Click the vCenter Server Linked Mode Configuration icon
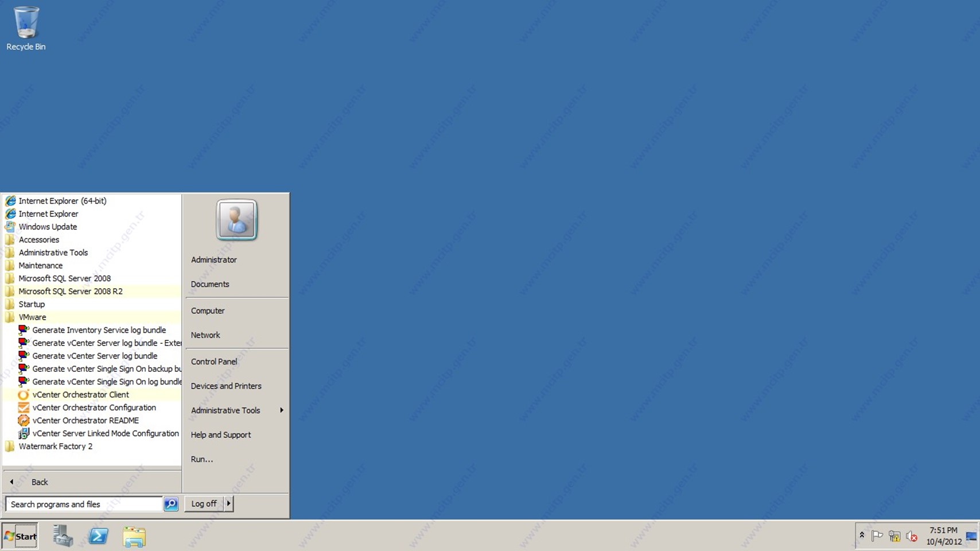 click(24, 433)
